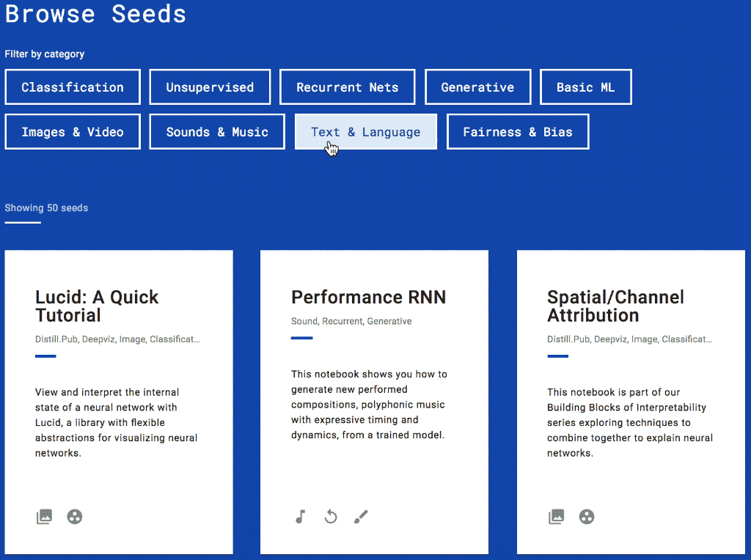
Task: Toggle the Unsupervised category filter
Action: 210,86
